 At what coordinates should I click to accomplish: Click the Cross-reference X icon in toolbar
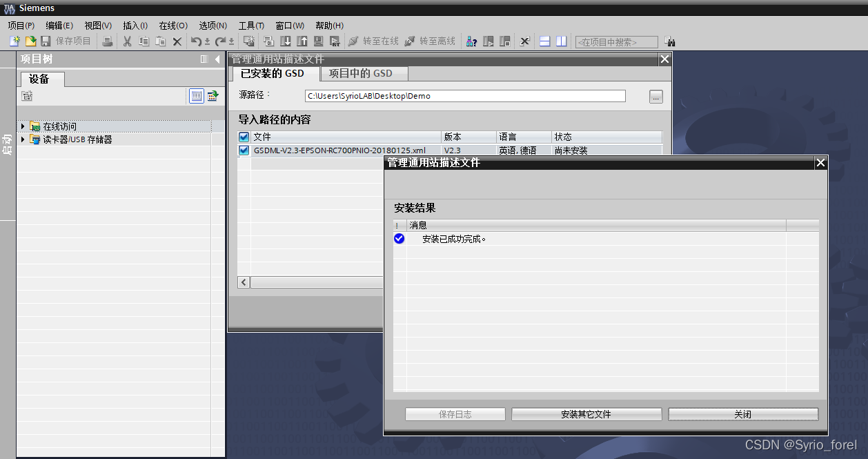coord(525,41)
